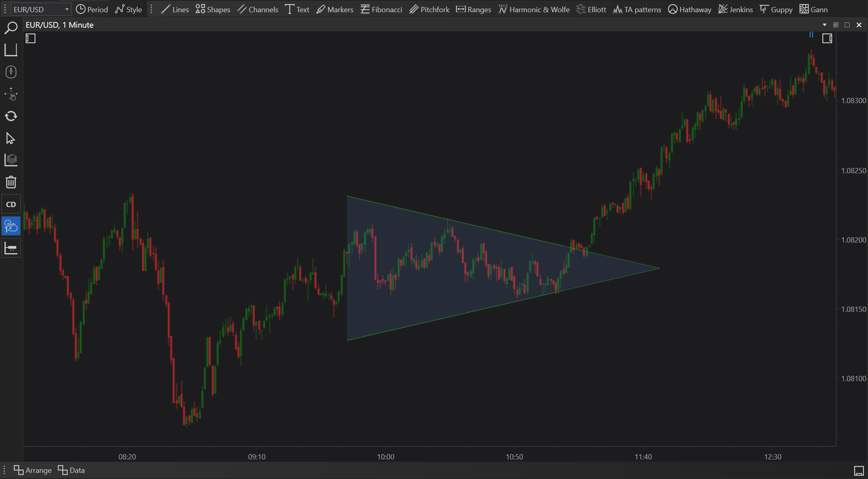Expand the chart window options arrow

click(824, 25)
